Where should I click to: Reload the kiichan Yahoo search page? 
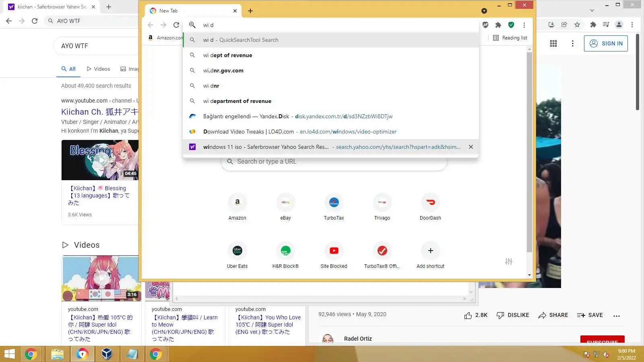(35, 21)
